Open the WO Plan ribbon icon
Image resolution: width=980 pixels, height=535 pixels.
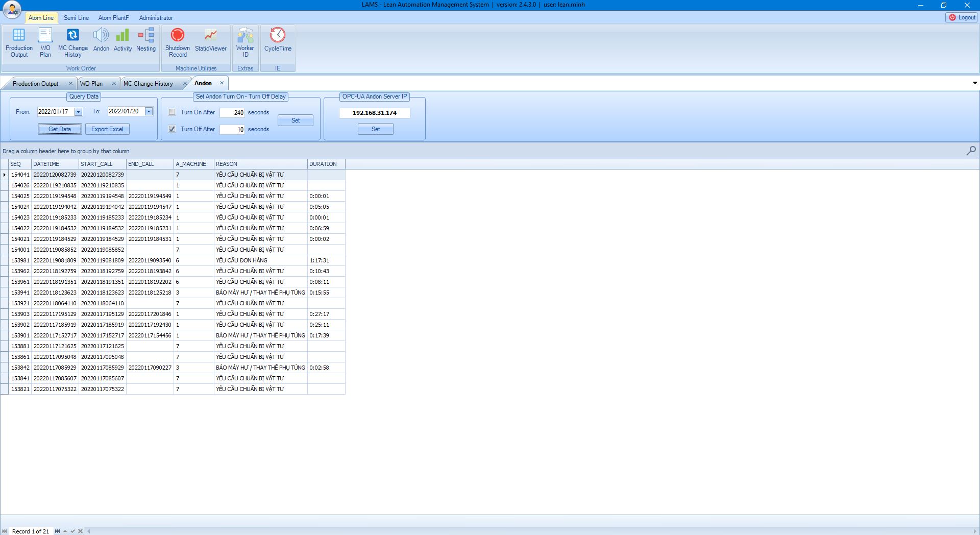45,42
